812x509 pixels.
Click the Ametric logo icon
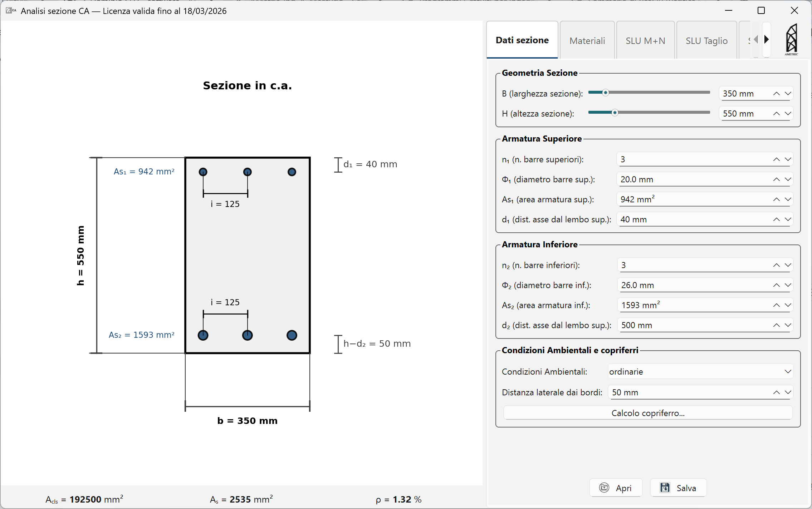[791, 39]
